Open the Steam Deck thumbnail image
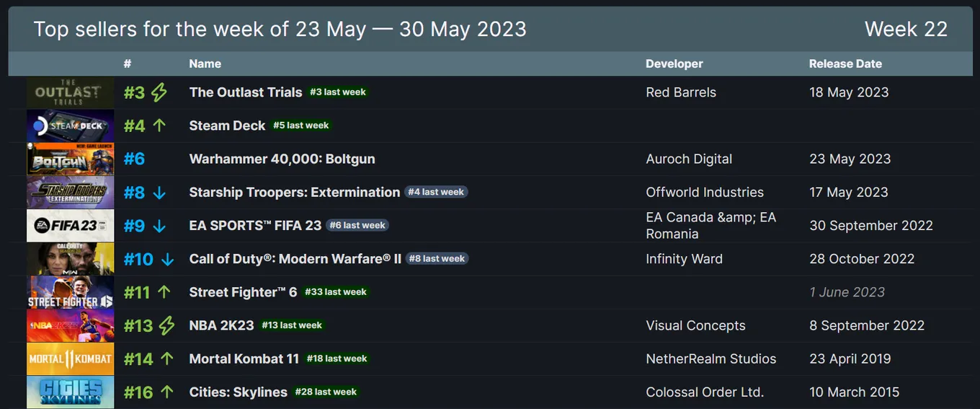This screenshot has width=980, height=409. [70, 126]
